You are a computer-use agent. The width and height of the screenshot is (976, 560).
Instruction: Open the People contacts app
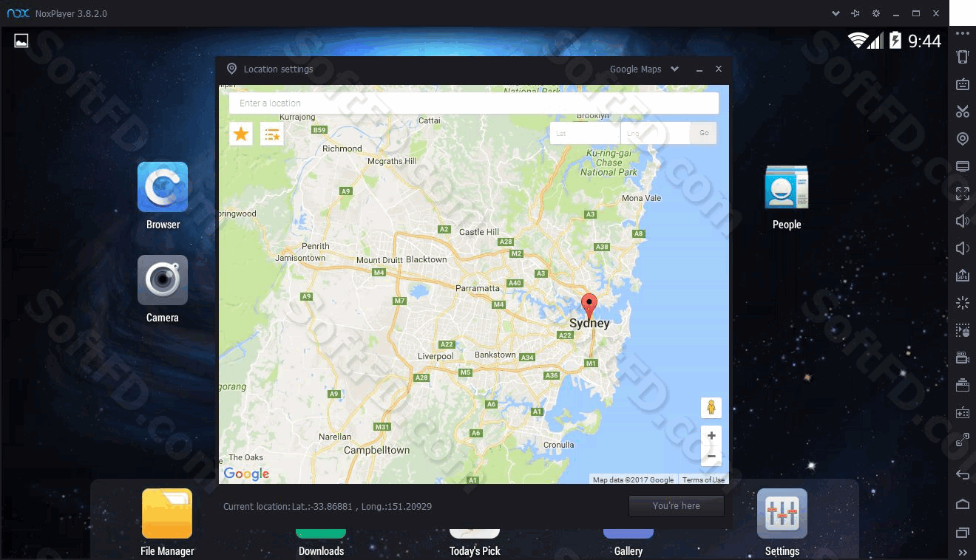787,187
